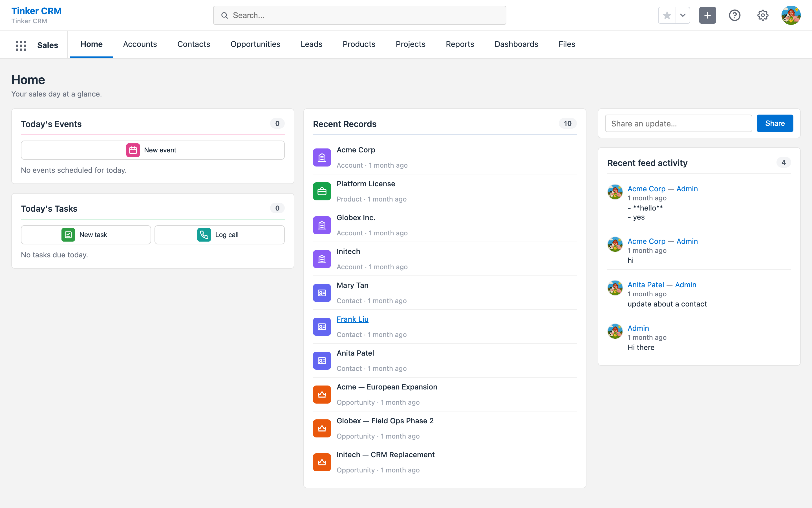Click Initech — CRM Replacement opportunity icon
The image size is (812, 508).
pos(322,463)
